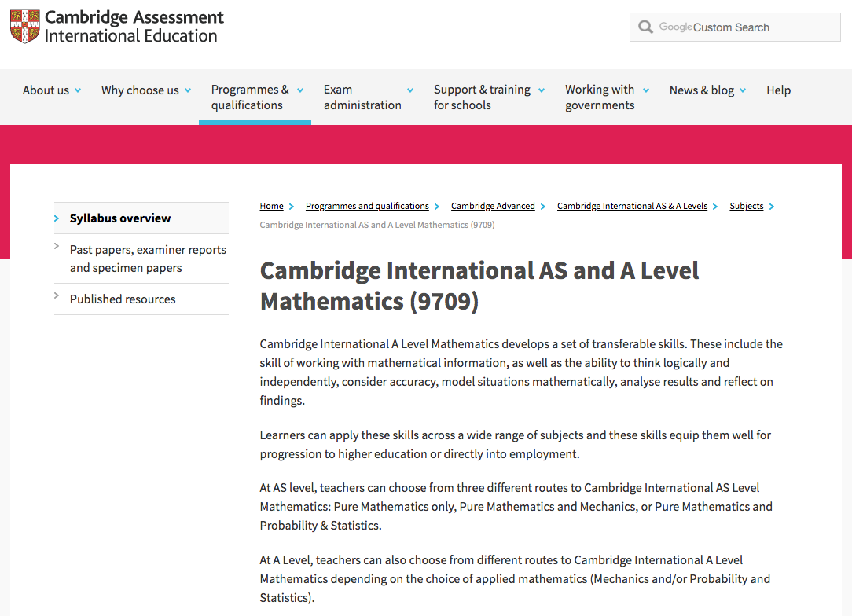
Task: Open Published resources in sidebar
Action: [123, 299]
